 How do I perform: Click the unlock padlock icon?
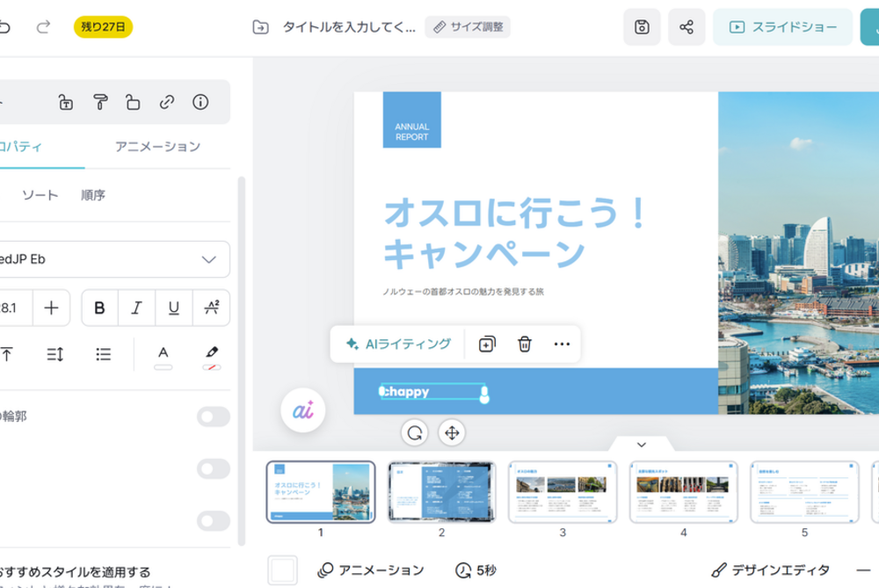(133, 102)
